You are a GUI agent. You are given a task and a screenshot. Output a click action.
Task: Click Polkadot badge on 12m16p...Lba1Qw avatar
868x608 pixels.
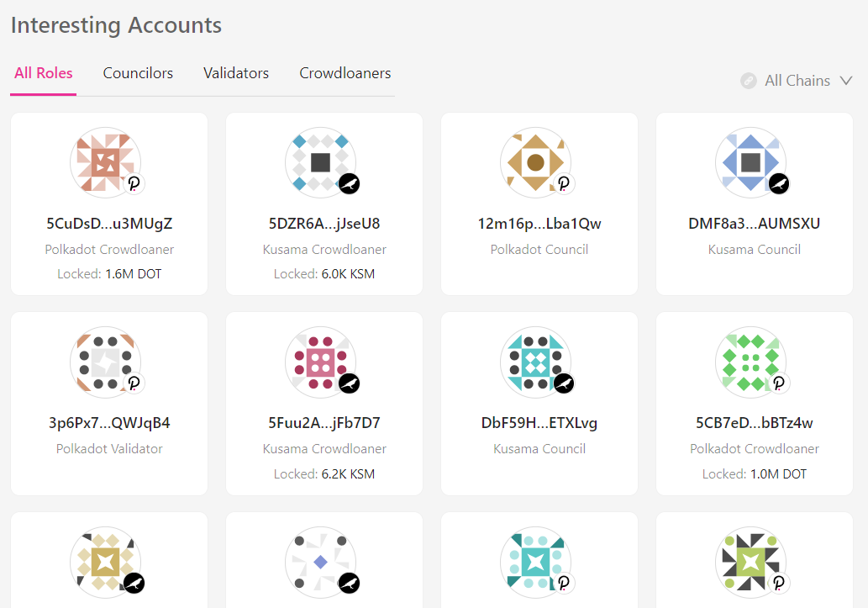coord(564,183)
